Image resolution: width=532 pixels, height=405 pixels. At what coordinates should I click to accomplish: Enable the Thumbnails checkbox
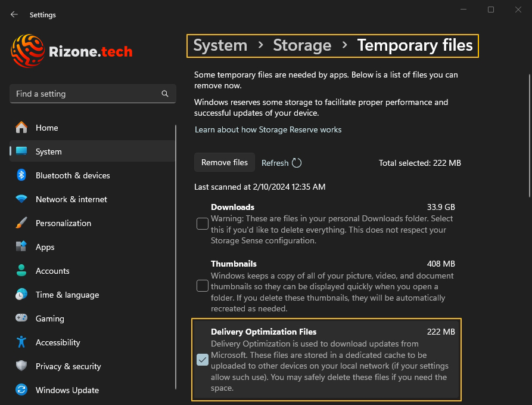coord(202,286)
